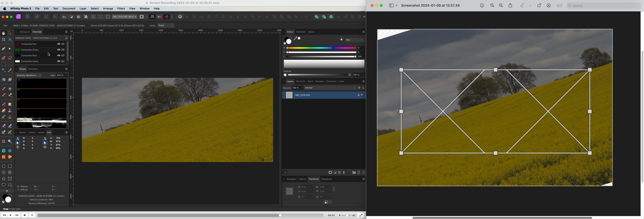Click the Auto Levels toolbar icon
The width and height of the screenshot is (644, 219).
pos(64,17)
